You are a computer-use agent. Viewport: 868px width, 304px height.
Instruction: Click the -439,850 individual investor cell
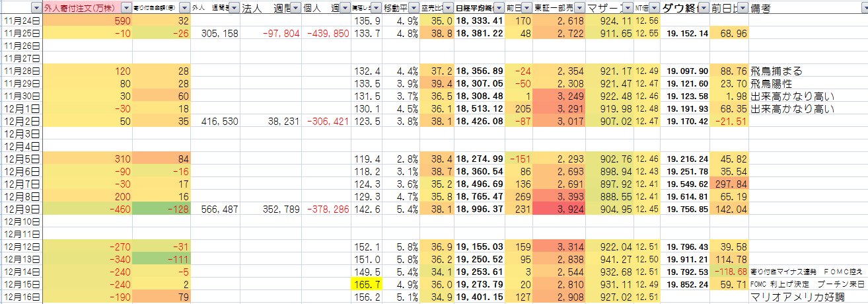click(326, 33)
